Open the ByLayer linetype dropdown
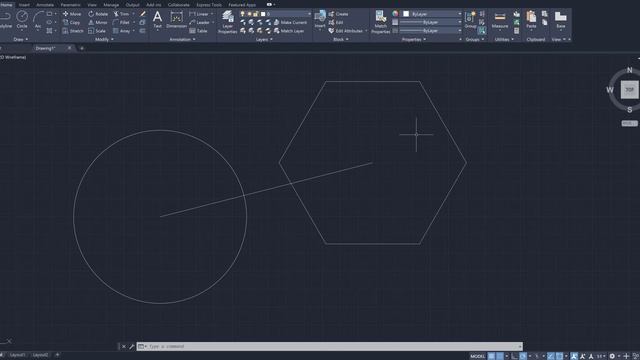Screen dimensions: 640x360 [x=430, y=31]
